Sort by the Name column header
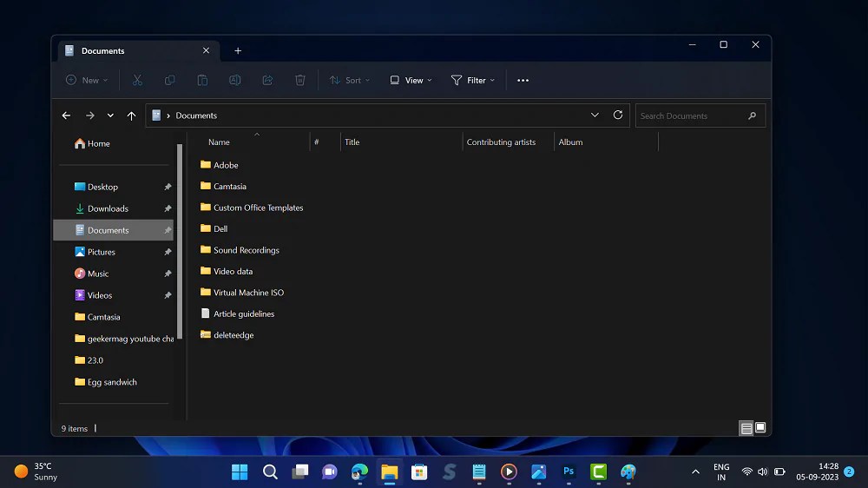Viewport: 868px width, 488px height. [220, 142]
